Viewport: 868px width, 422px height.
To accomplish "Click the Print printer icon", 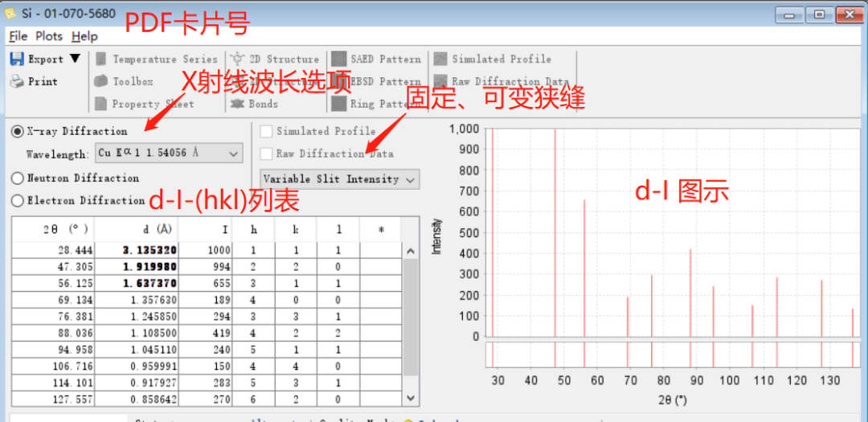I will [x=17, y=81].
